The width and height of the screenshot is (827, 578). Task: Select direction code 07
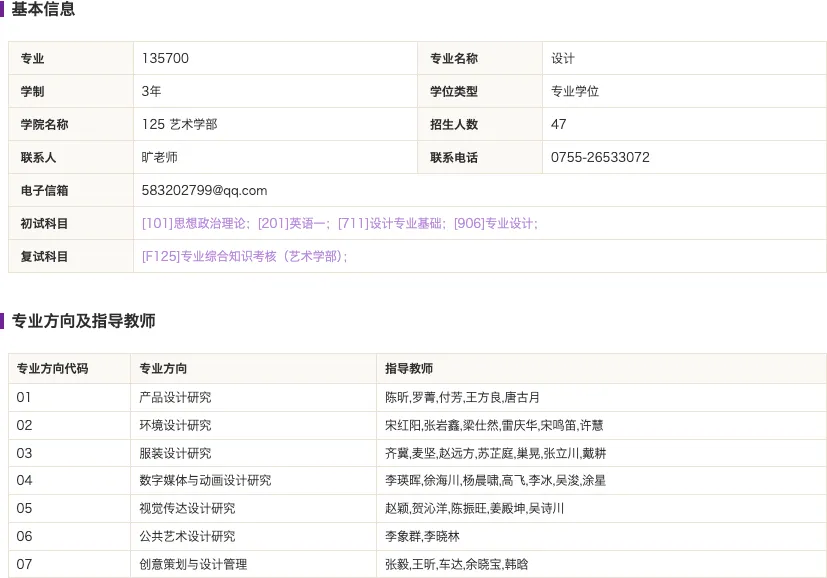coord(24,564)
